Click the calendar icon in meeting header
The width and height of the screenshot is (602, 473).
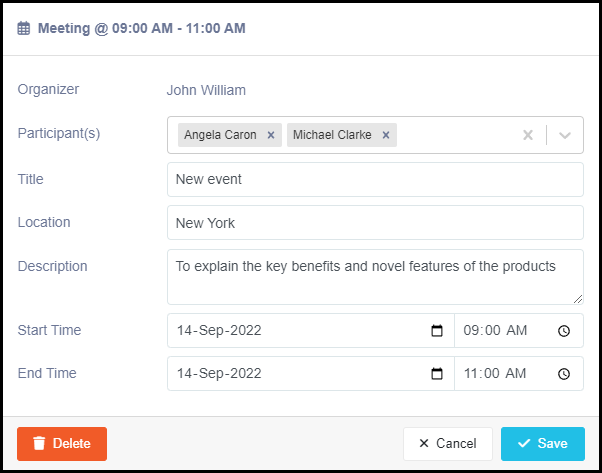[24, 28]
